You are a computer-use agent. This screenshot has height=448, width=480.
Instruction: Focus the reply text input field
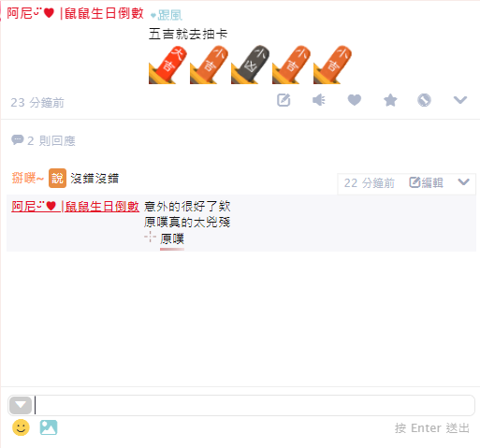click(x=255, y=405)
